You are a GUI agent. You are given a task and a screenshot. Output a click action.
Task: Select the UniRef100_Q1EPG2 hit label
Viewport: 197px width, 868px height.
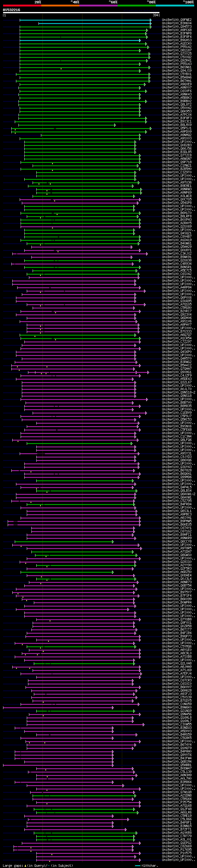[x=177, y=843]
